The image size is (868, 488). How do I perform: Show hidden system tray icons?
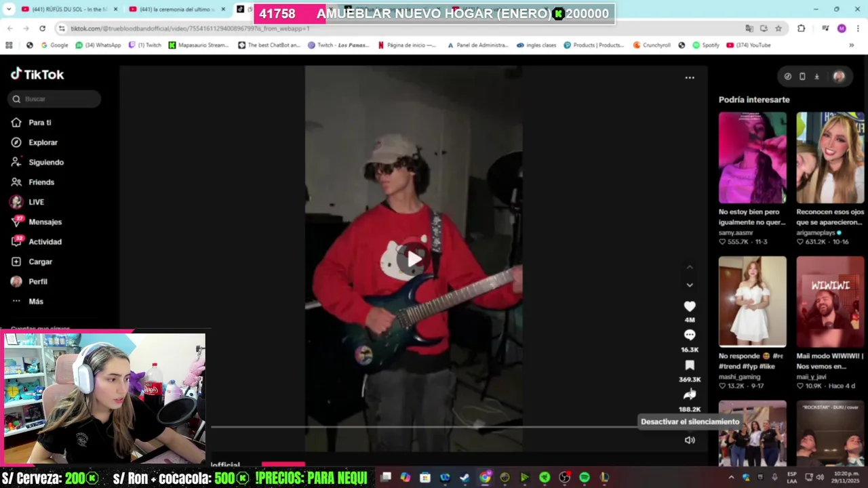tap(731, 477)
